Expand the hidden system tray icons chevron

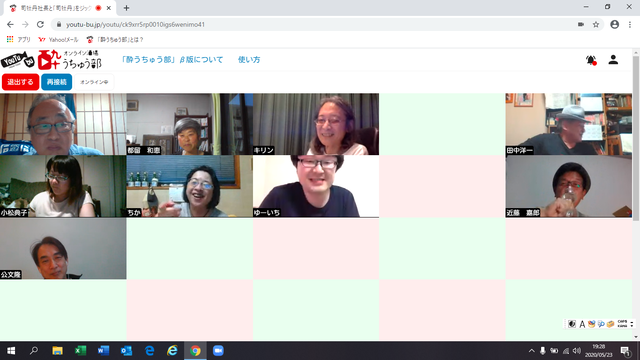[x=531, y=351]
